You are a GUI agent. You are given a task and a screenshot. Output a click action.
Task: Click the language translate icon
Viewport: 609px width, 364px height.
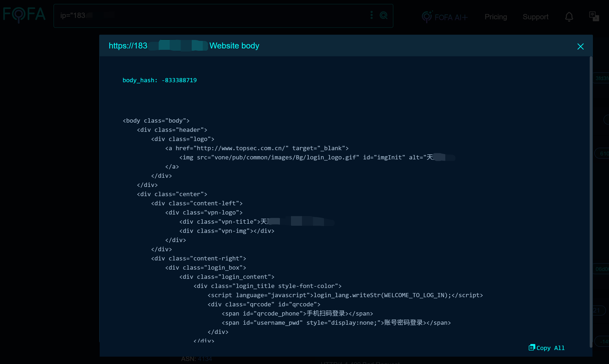click(594, 16)
